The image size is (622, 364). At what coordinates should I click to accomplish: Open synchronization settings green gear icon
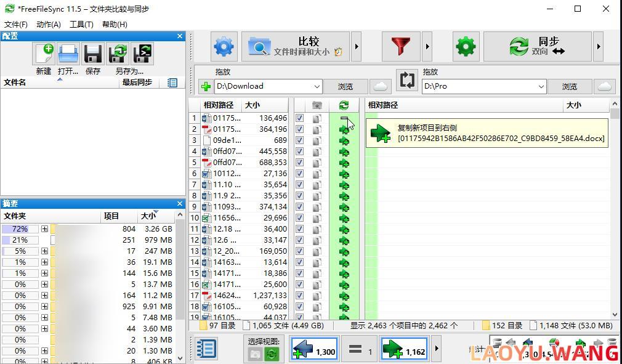coord(466,47)
